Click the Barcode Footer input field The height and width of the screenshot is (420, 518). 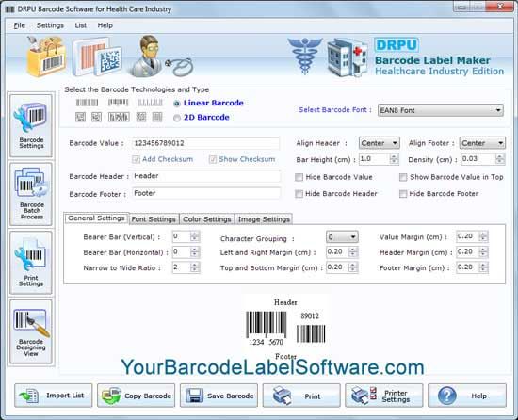[x=206, y=193]
